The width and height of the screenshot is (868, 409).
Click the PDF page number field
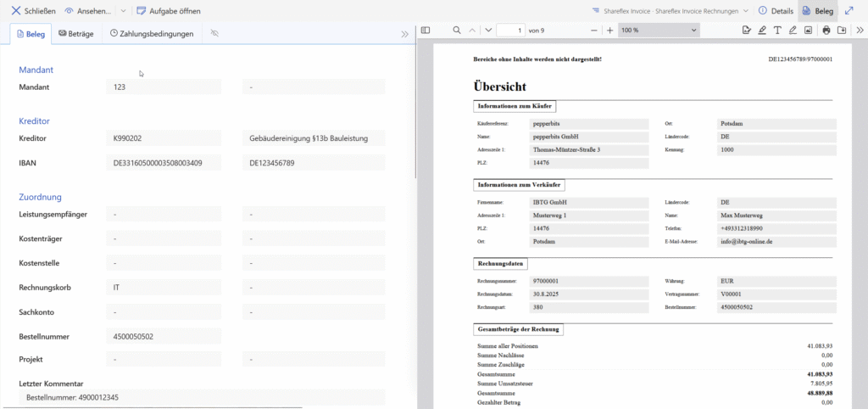510,30
